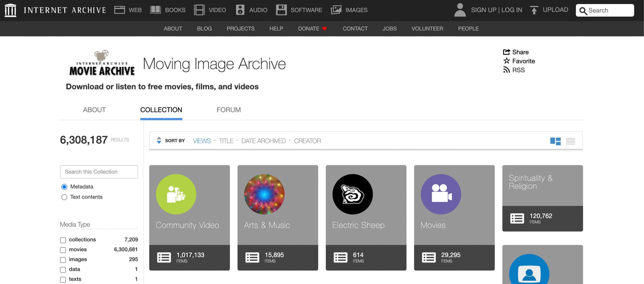Check the texts media type checkbox

[63, 279]
